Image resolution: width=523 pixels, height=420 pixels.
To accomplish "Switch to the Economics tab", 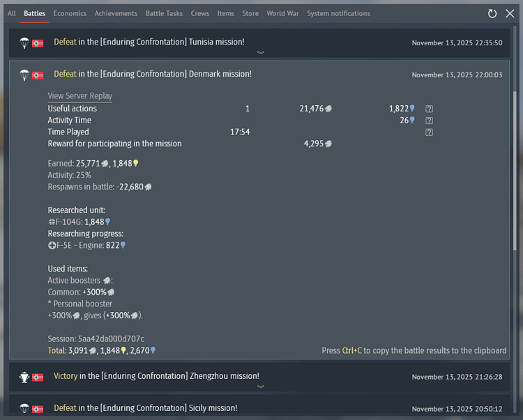I will pos(70,13).
